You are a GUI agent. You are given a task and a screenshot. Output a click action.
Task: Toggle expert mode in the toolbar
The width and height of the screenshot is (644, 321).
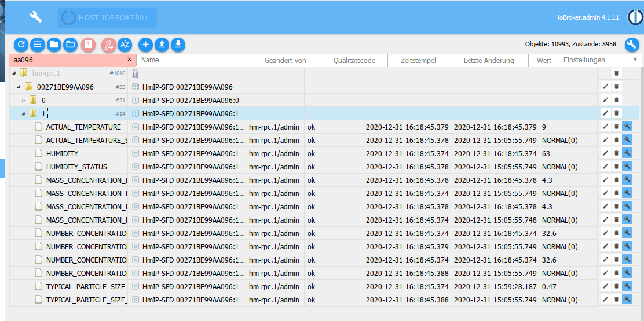click(109, 45)
